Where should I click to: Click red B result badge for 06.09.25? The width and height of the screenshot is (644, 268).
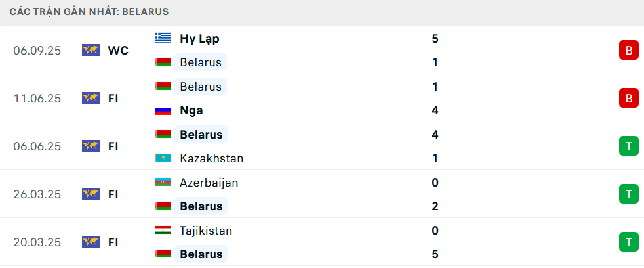[x=628, y=51]
